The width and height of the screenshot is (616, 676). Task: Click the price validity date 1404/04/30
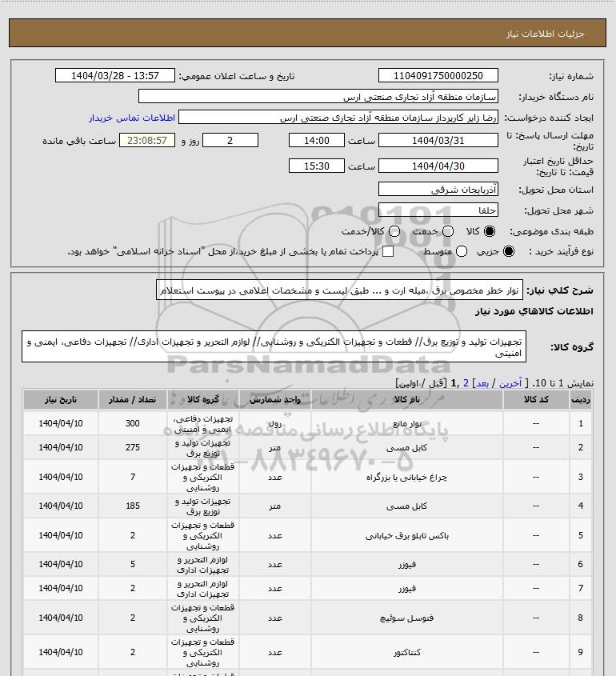point(438,166)
